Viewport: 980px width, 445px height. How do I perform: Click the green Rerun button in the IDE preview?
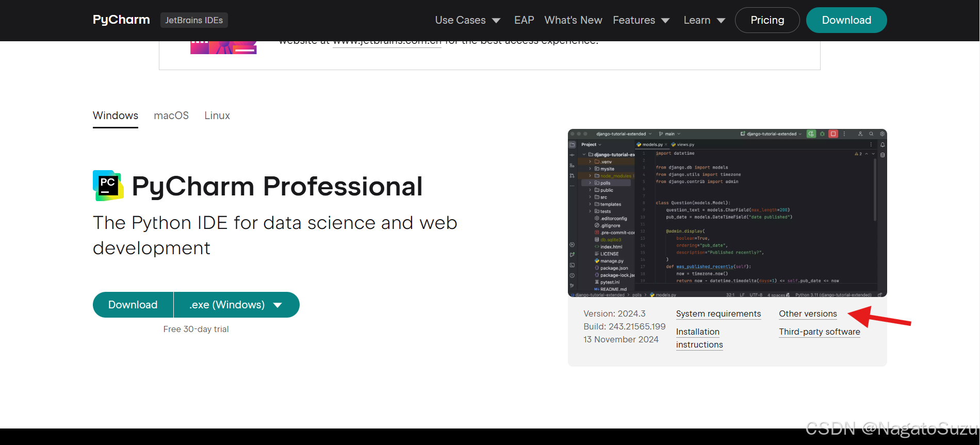(811, 134)
